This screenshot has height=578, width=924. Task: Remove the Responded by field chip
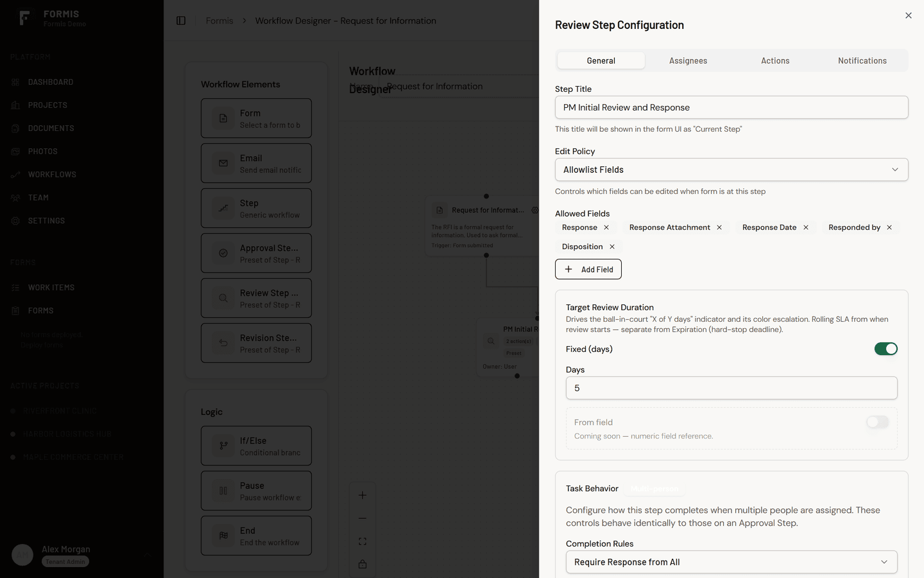[889, 227]
